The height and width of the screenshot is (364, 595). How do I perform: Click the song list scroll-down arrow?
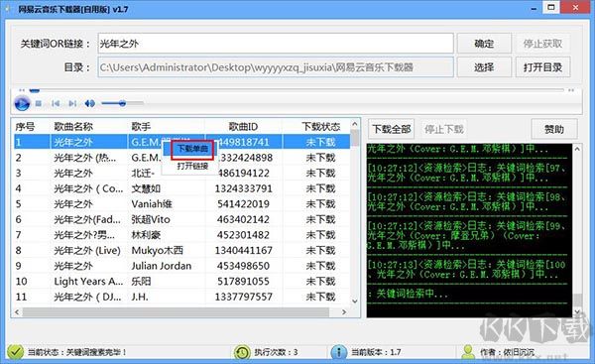(355, 302)
